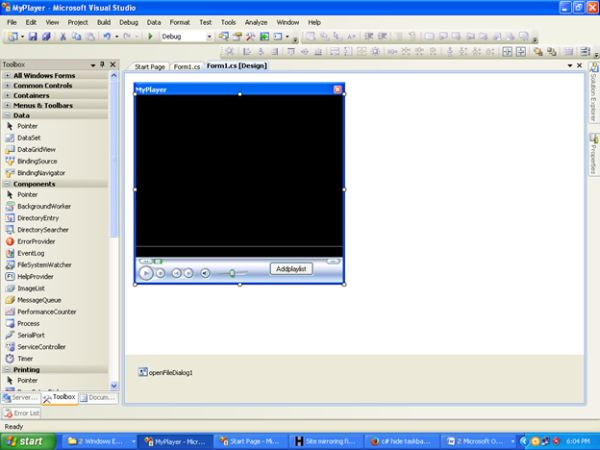
Task: Click the stop button on the media player control
Action: [x=161, y=273]
